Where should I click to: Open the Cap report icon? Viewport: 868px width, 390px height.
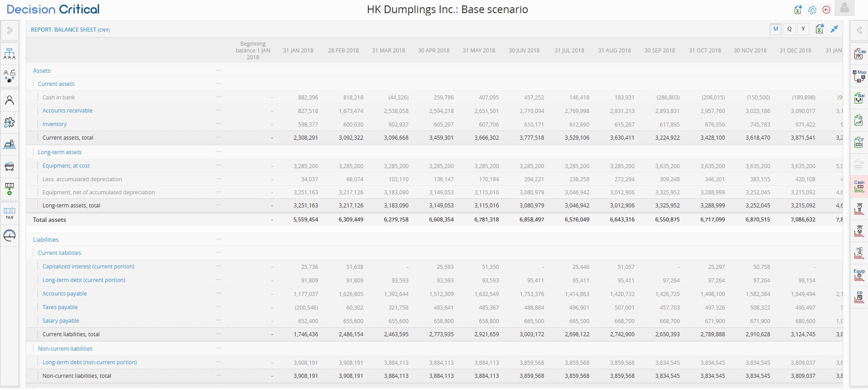point(859,54)
